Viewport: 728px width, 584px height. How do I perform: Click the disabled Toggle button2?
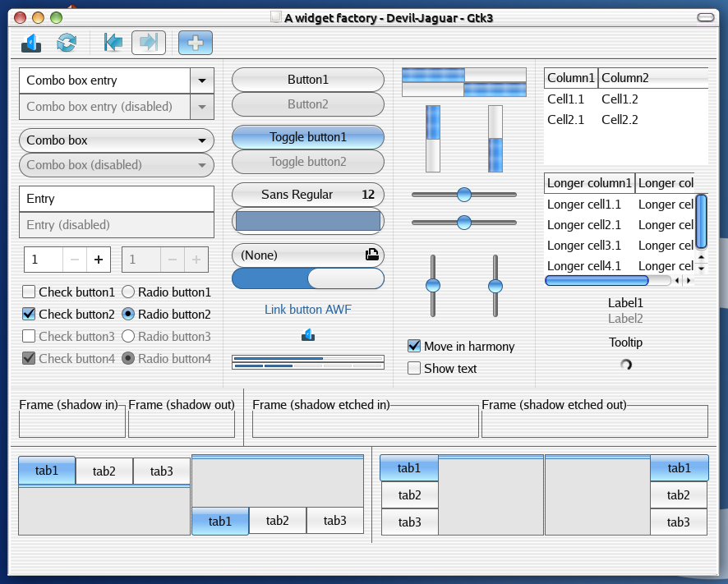tap(308, 162)
